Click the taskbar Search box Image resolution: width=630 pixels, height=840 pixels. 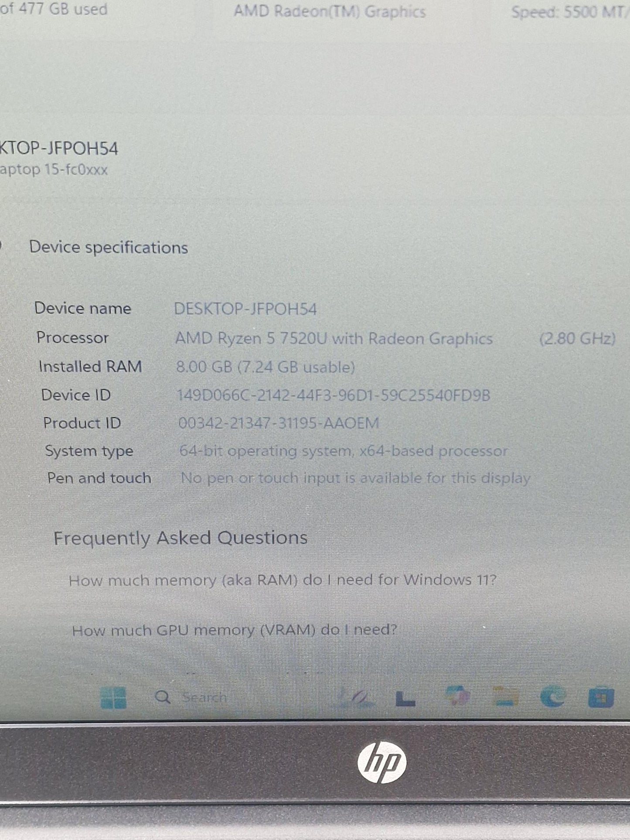pos(192,697)
